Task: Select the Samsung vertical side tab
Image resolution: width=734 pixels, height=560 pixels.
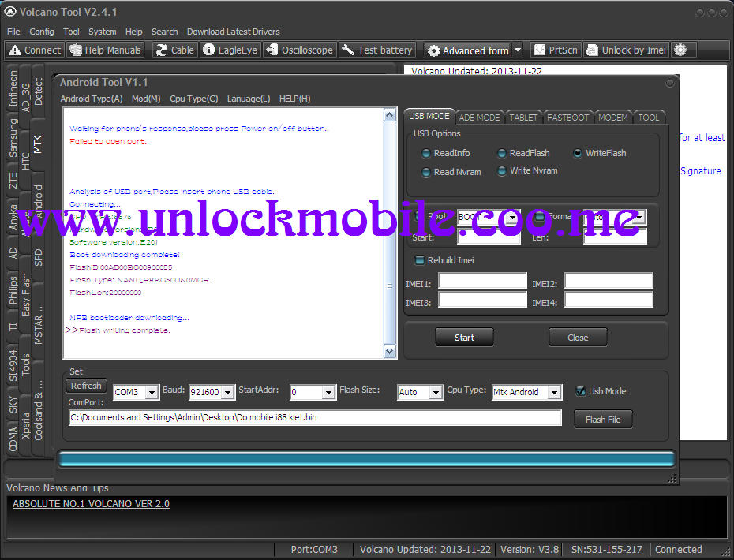Action: click(13, 137)
